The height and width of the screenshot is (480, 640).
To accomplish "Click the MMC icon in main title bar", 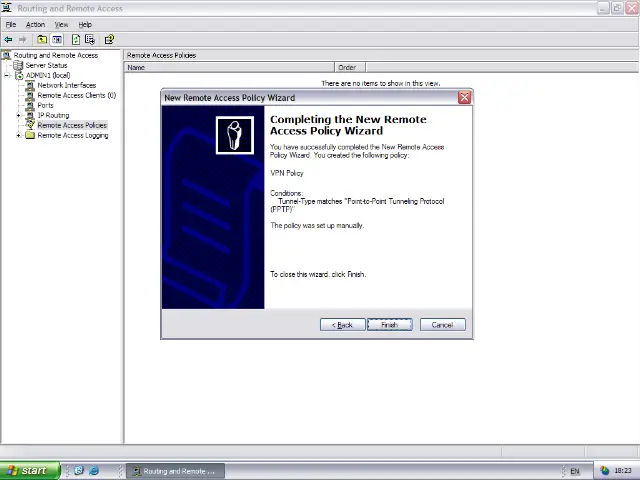I will point(7,8).
